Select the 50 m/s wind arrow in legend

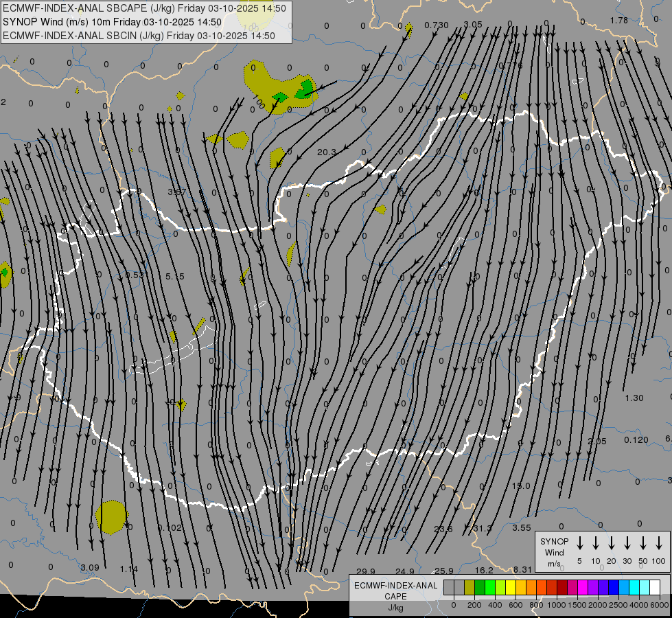[x=643, y=543]
